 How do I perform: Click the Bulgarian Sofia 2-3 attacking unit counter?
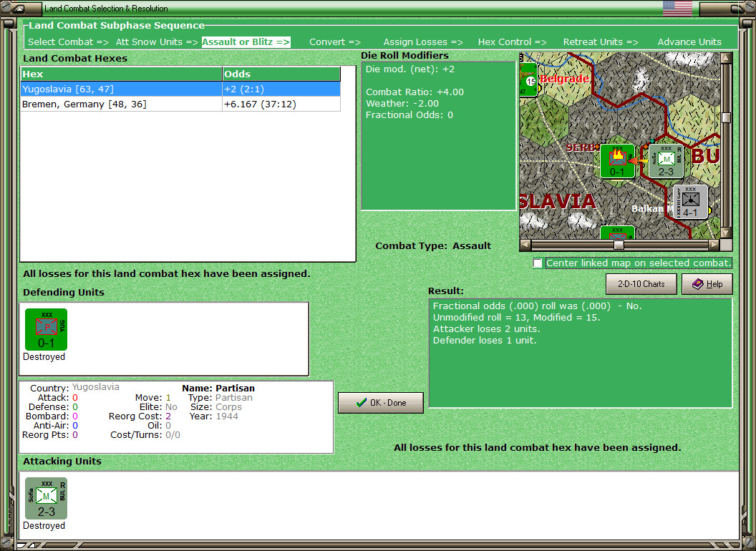(x=47, y=498)
